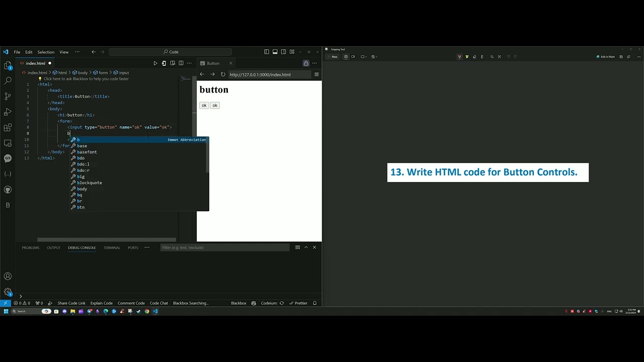Toggle bottom panel layout
The height and width of the screenshot is (362, 644).
coord(275,52)
